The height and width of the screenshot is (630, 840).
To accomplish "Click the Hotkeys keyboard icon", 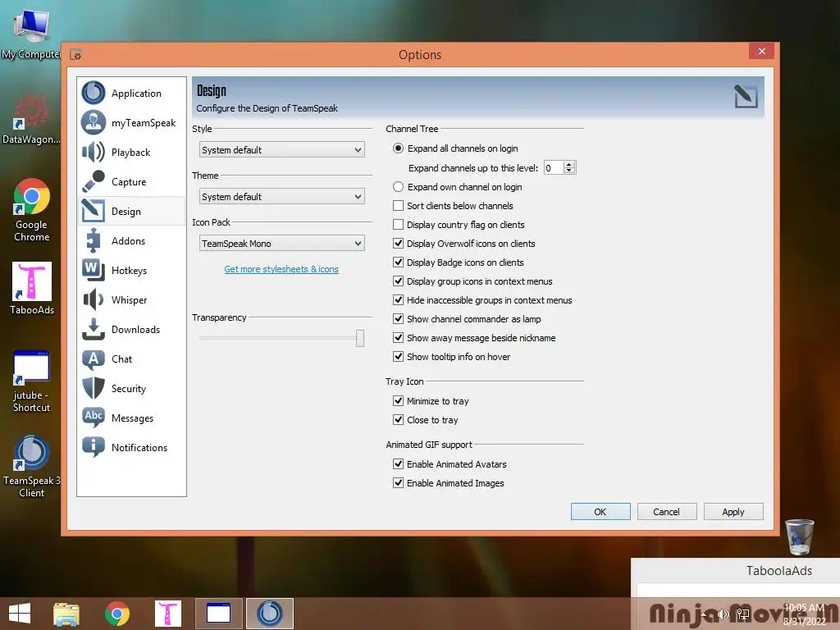I will (x=94, y=269).
